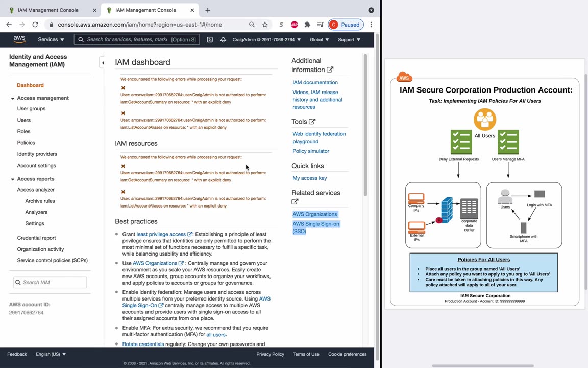
Task: Click the Deny External Requests policy icon
Action: (461, 142)
